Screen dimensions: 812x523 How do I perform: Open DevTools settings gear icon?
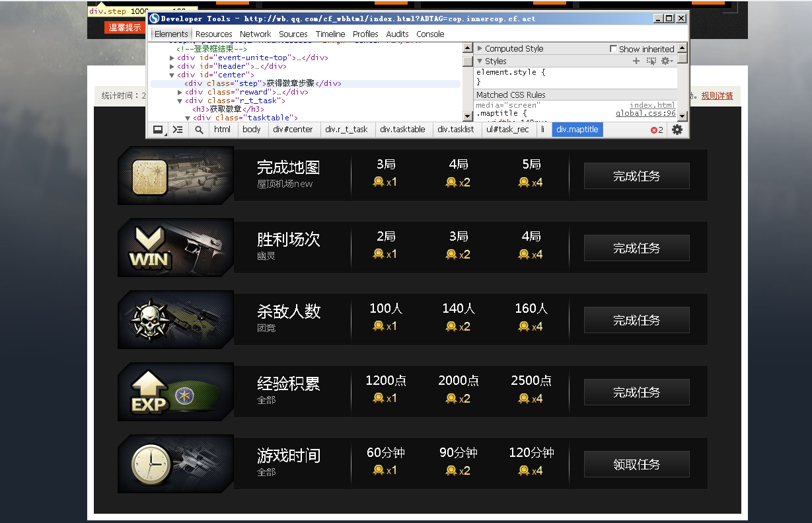coord(677,130)
